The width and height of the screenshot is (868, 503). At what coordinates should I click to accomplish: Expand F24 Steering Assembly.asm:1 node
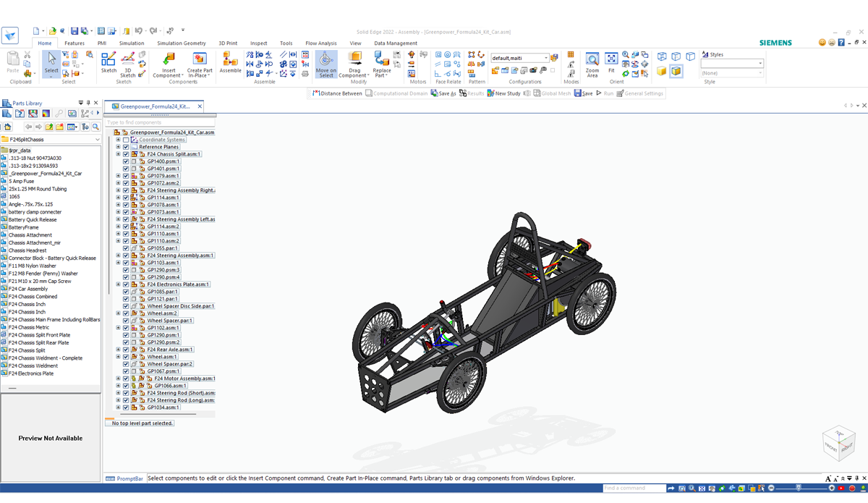pyautogui.click(x=118, y=255)
